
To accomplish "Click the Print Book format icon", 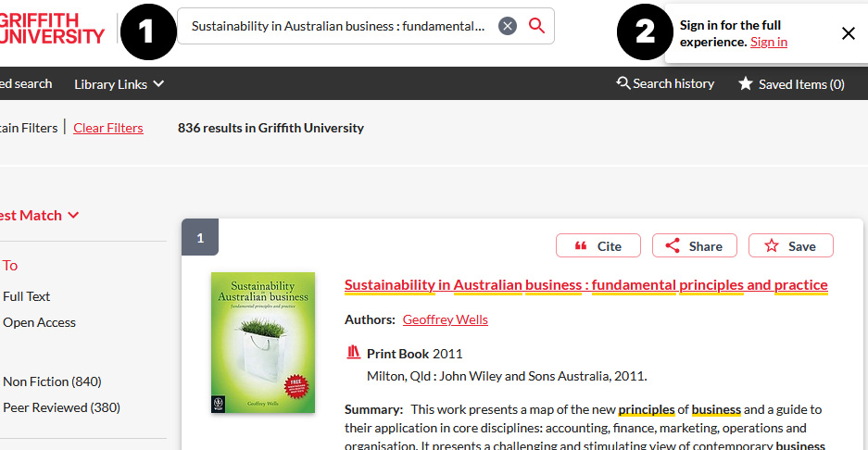I will (x=353, y=353).
